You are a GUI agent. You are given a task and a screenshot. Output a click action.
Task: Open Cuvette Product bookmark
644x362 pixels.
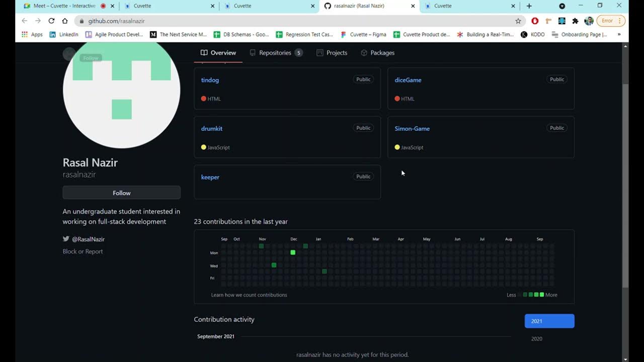[422, 35]
